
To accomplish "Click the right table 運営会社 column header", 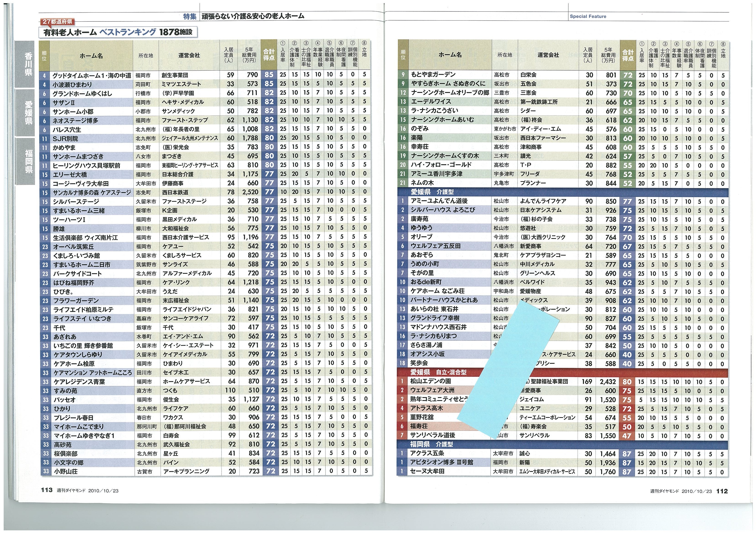I will [x=548, y=55].
